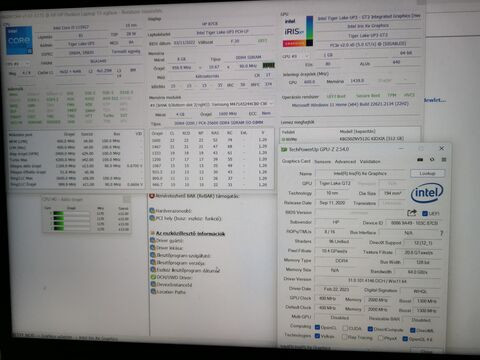Open CPU #0 selector dropdown in HWiNFO
Viewport: 480px width, 360px height.
click(18, 63)
